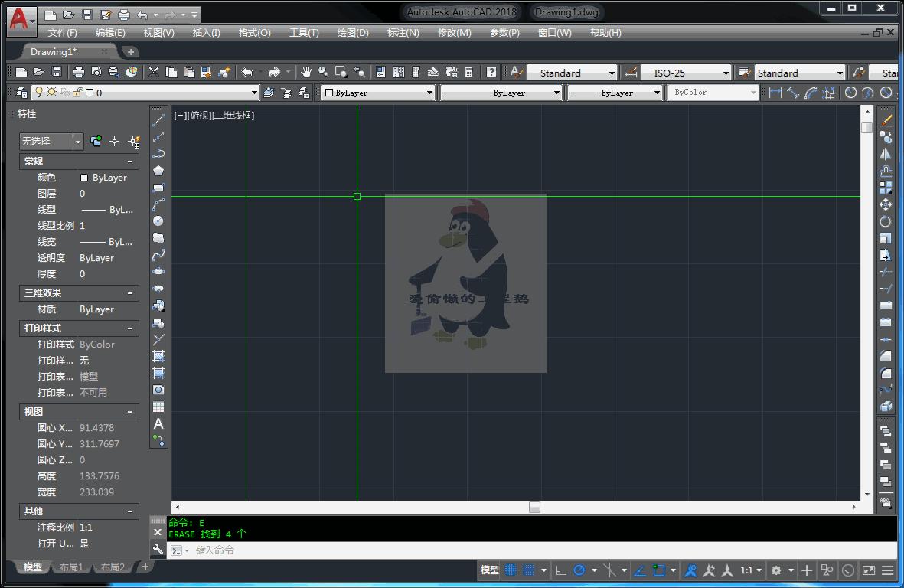
Task: Toggle grid display in status bar
Action: [x=511, y=570]
